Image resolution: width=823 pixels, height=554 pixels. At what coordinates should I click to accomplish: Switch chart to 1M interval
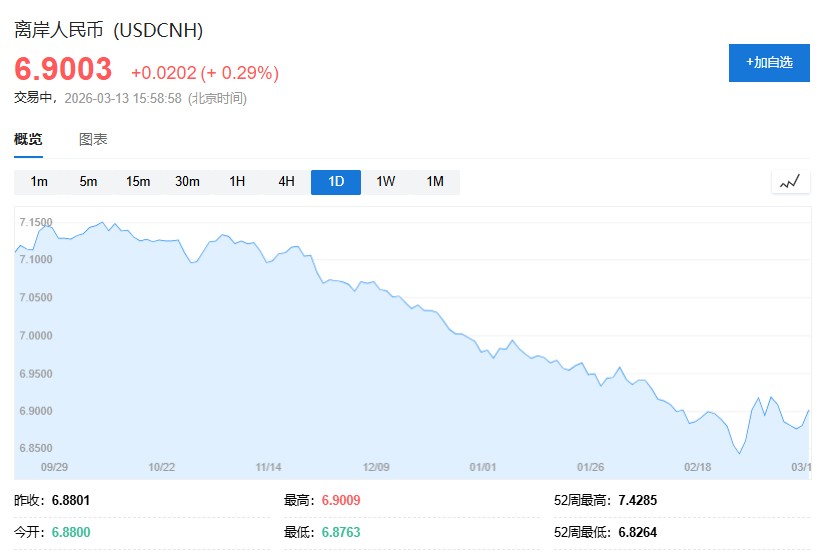click(435, 182)
